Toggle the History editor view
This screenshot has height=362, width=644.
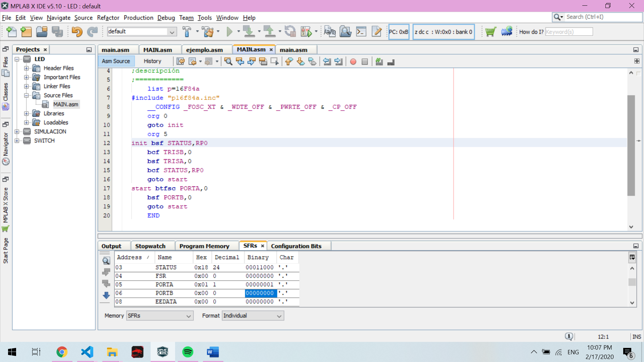click(x=152, y=61)
